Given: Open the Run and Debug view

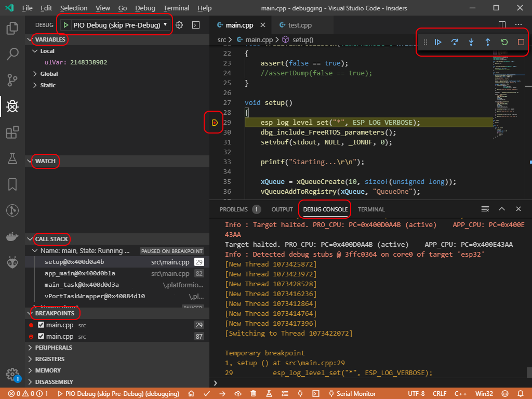Looking at the screenshot, I should click(x=12, y=107).
